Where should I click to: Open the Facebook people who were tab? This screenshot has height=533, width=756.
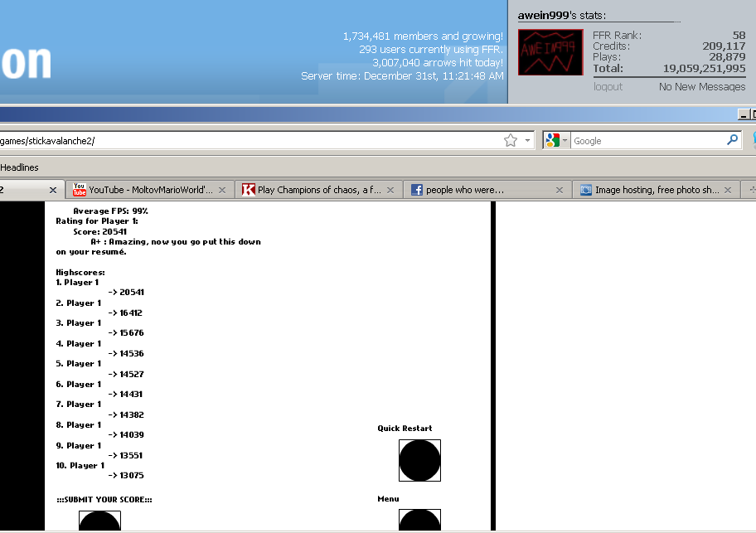click(477, 190)
